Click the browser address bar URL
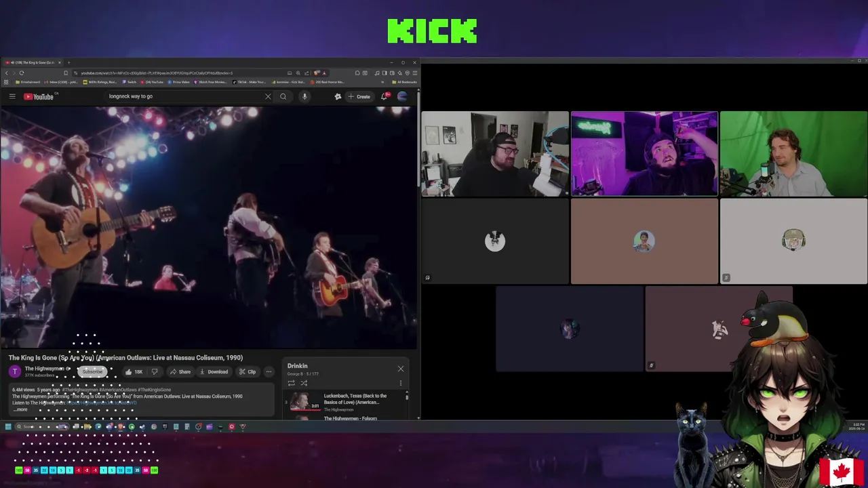Image resolution: width=868 pixels, height=488 pixels. coord(157,73)
